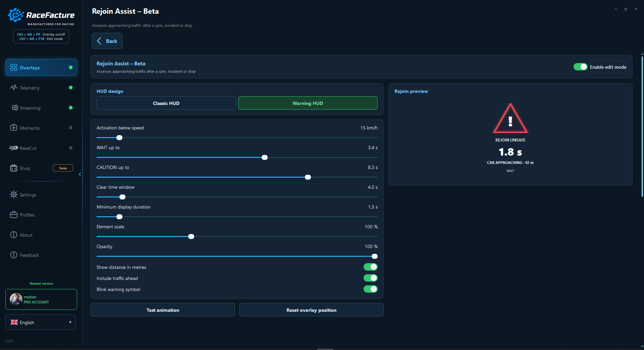This screenshot has width=644, height=350.
Task: Click the Element scale slider handle
Action: [191, 236]
